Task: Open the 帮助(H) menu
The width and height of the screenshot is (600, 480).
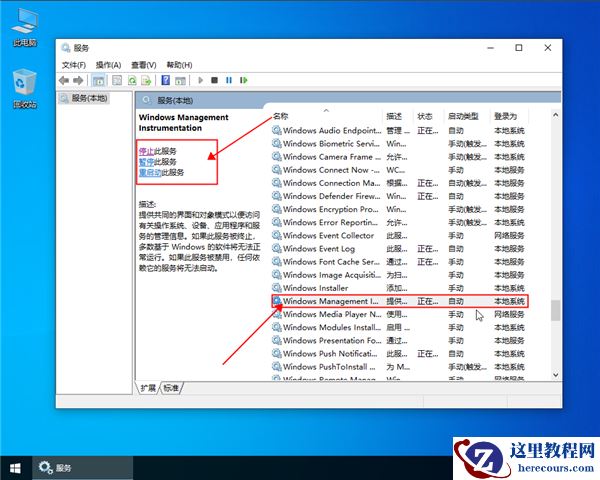Action: pos(179,65)
